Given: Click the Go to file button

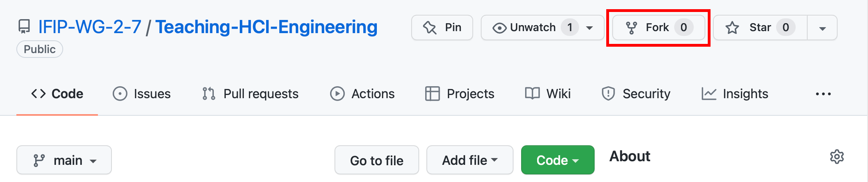Looking at the screenshot, I should 377,160.
